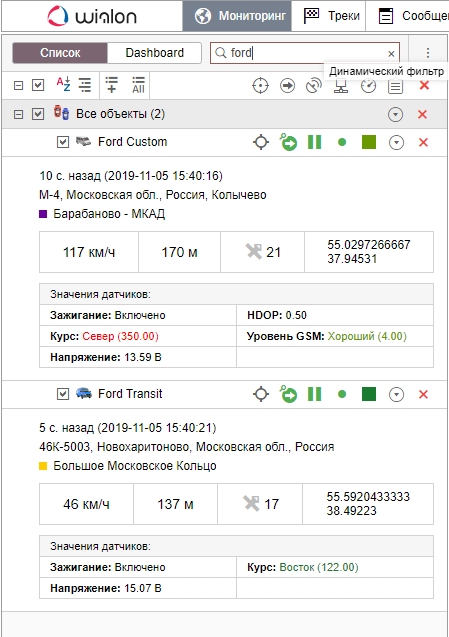Click the header network state icon
Viewport: 449px width, 637px height.
341,86
